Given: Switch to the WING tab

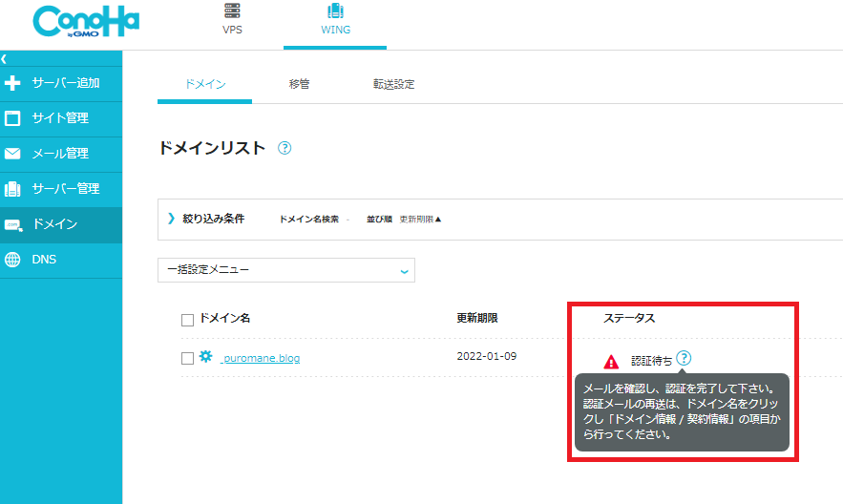Looking at the screenshot, I should (x=335, y=23).
